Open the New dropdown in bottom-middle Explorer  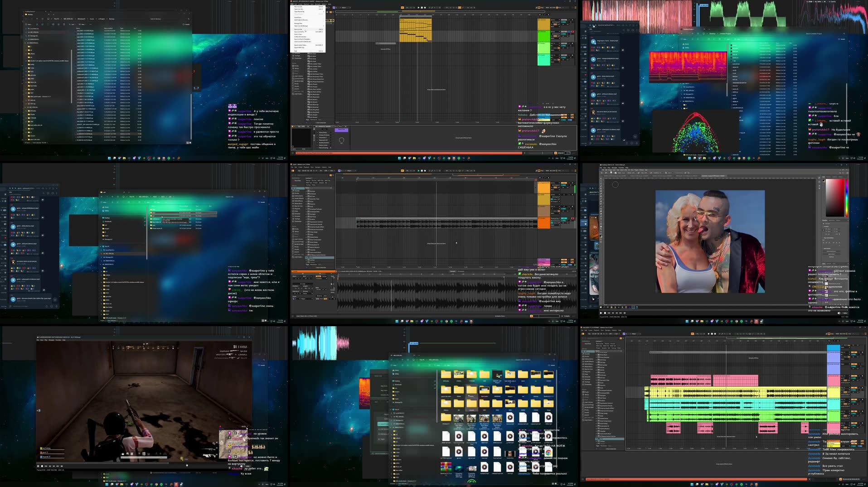(394, 365)
